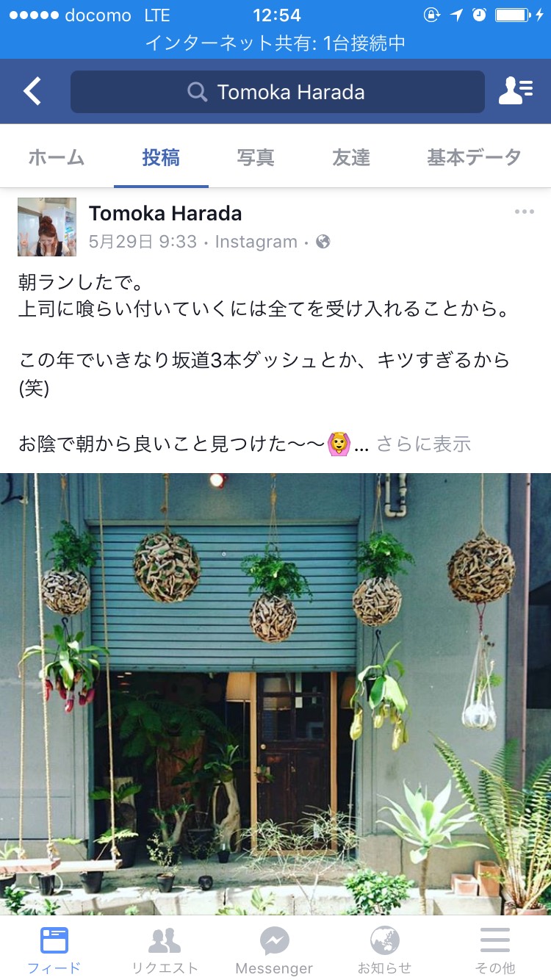Tap Tomoka Harada's profile picture thumbnail
This screenshot has width=551, height=980.
tap(47, 227)
